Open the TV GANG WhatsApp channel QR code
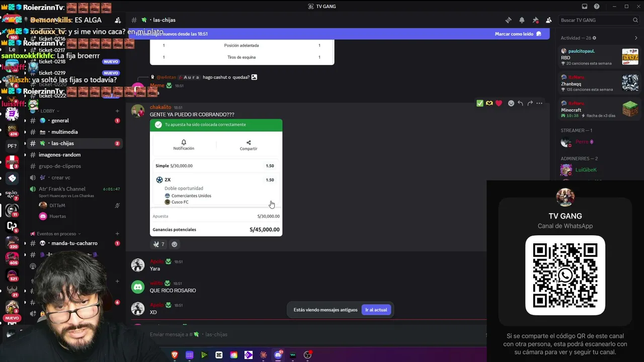This screenshot has height=362, width=644. tap(565, 275)
